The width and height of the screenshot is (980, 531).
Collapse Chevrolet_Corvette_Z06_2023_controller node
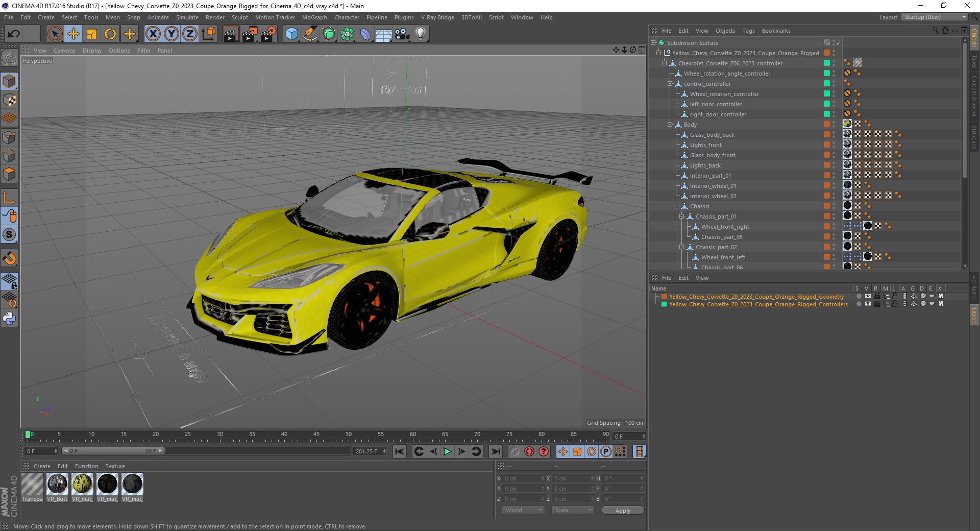pos(665,63)
